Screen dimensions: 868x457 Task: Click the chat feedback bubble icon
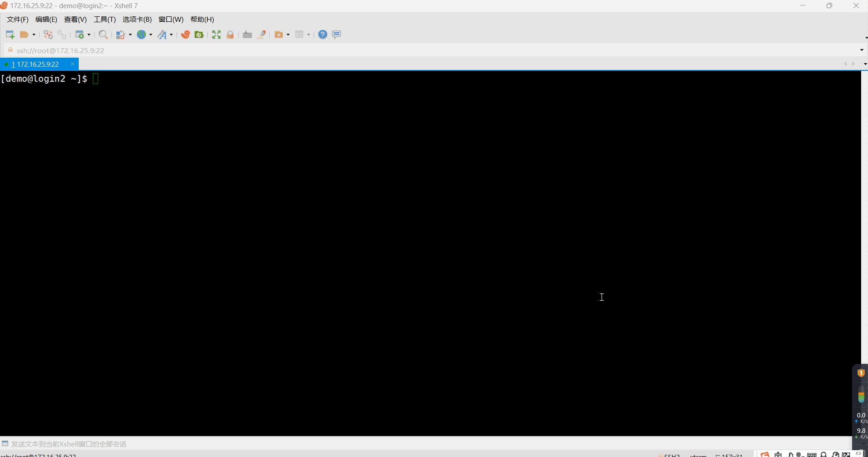pyautogui.click(x=336, y=35)
